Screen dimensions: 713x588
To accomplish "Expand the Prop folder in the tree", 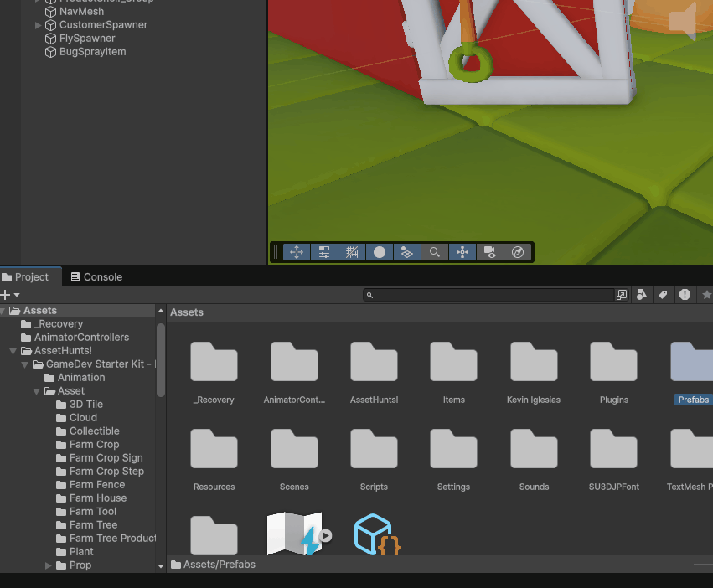I will tap(49, 565).
